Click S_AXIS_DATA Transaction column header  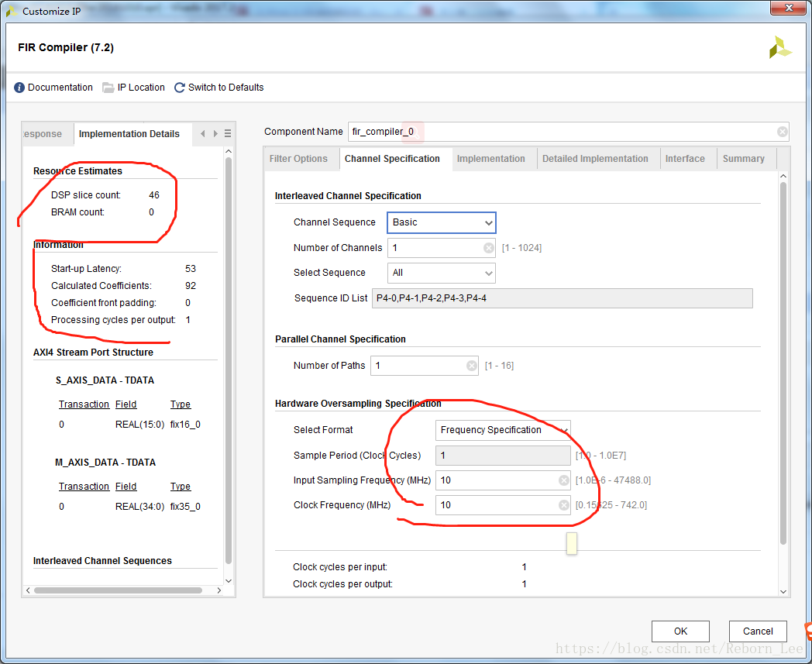[84, 404]
